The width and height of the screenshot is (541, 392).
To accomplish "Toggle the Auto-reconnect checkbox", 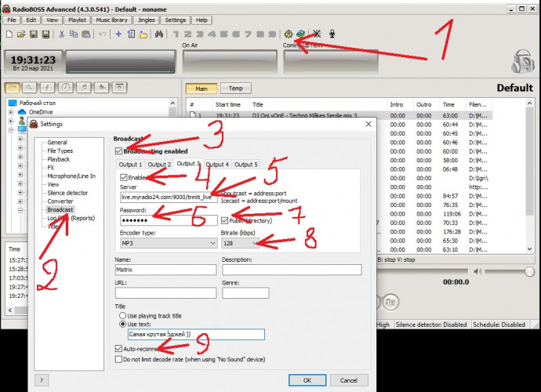I will (118, 348).
